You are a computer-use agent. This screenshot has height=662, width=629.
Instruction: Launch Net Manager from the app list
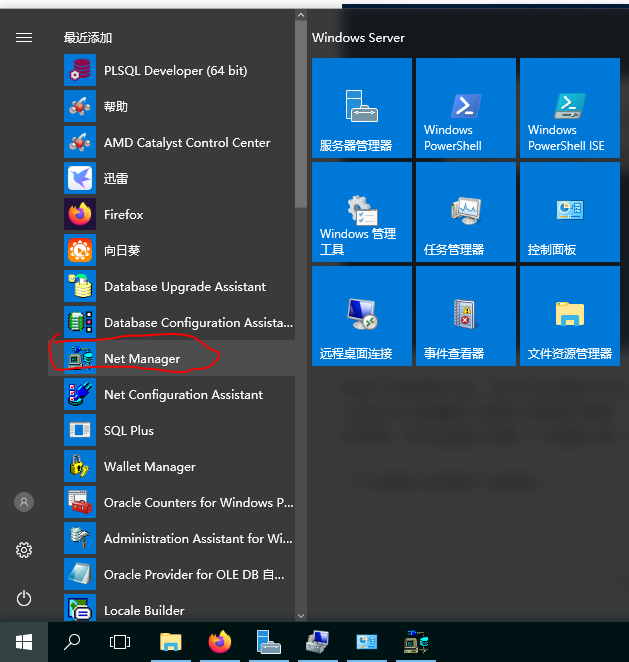pos(142,359)
